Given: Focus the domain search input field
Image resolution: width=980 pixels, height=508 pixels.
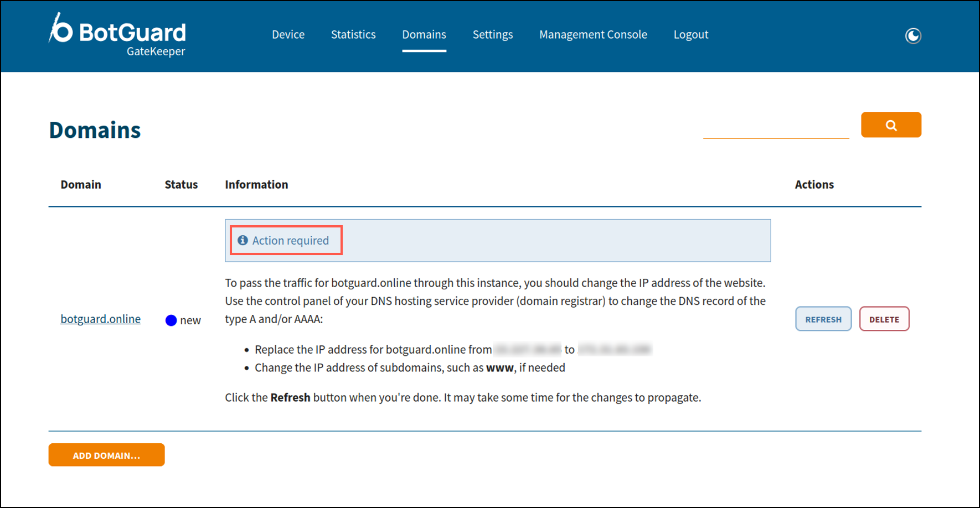Looking at the screenshot, I should pos(776,126).
